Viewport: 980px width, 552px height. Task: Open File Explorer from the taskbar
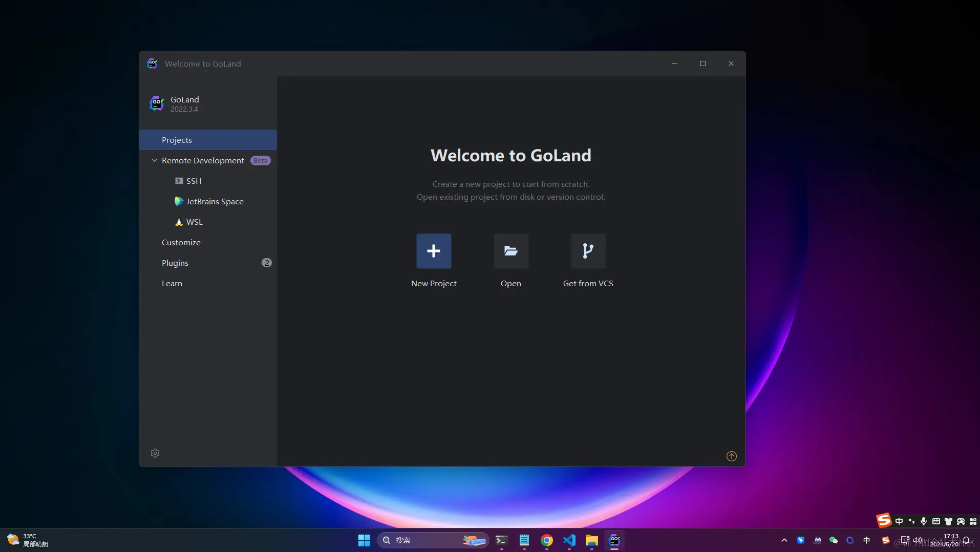point(591,540)
